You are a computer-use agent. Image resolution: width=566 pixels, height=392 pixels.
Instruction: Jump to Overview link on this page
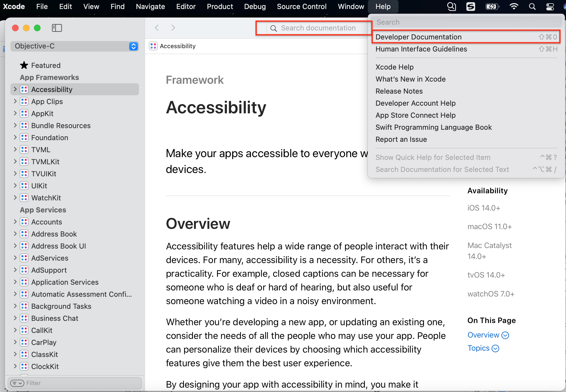483,335
